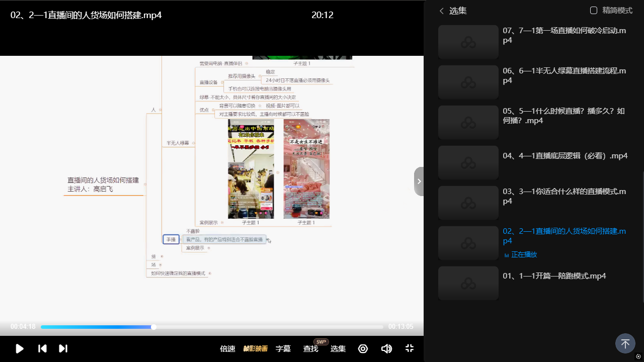
Task: Skip to the previous video
Action: tap(43, 348)
